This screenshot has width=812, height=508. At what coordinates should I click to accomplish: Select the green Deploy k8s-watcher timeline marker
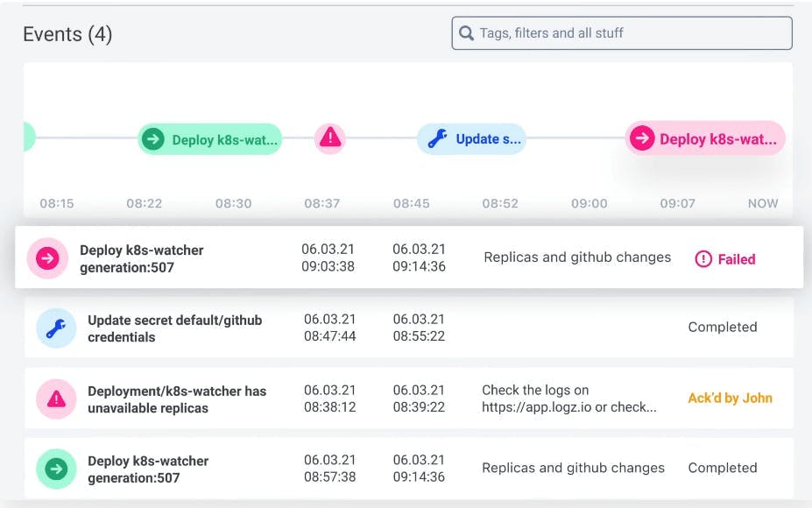210,139
